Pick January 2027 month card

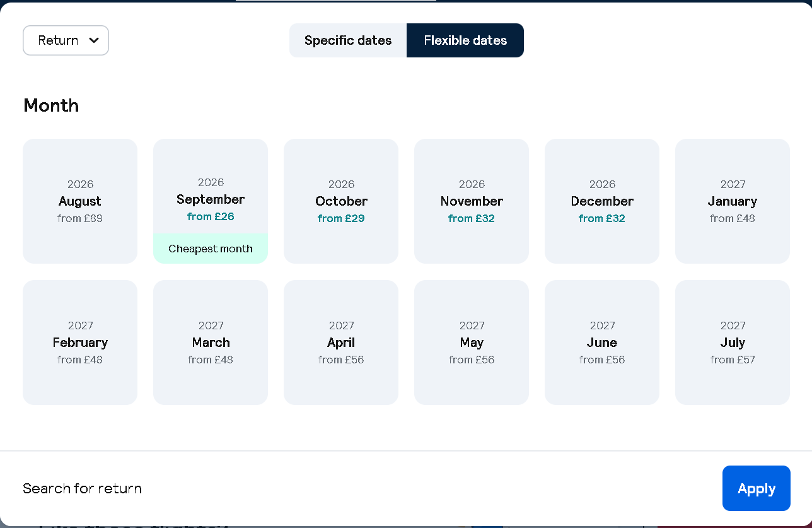pyautogui.click(x=733, y=201)
